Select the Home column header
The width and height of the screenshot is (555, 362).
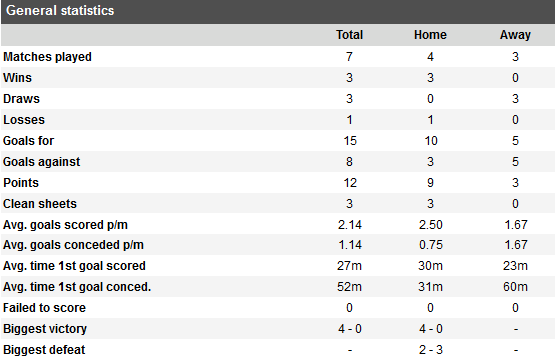point(430,35)
